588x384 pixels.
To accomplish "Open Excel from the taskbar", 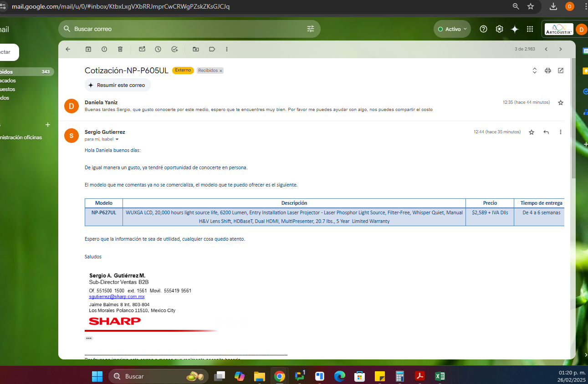I will coord(440,376).
